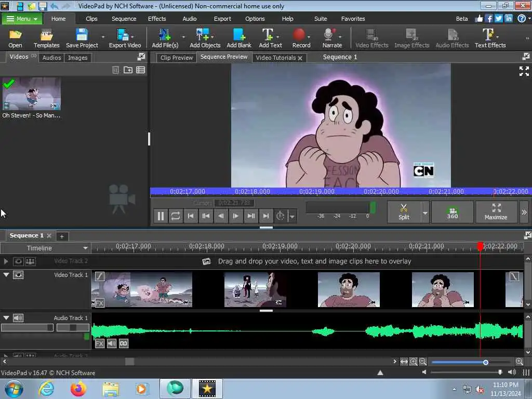
Task: Toggle loop playback
Action: 176,216
